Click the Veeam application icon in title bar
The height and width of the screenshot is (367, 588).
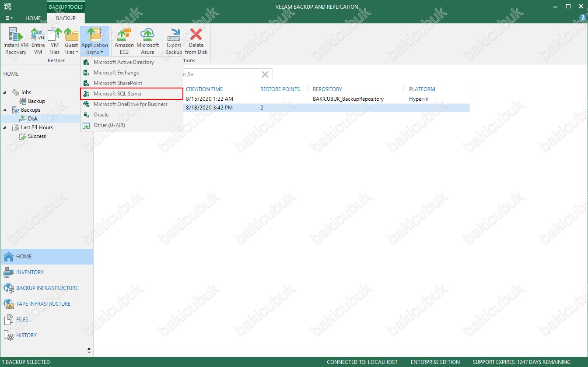tap(7, 7)
